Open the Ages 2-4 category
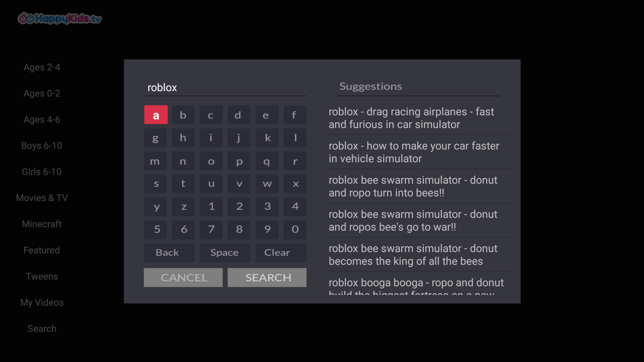 coord(42,67)
